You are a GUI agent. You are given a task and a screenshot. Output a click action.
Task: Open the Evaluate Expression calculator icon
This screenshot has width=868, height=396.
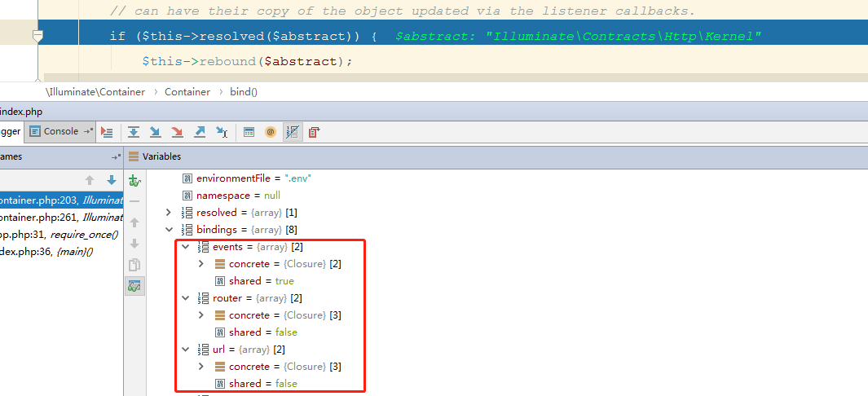click(249, 132)
